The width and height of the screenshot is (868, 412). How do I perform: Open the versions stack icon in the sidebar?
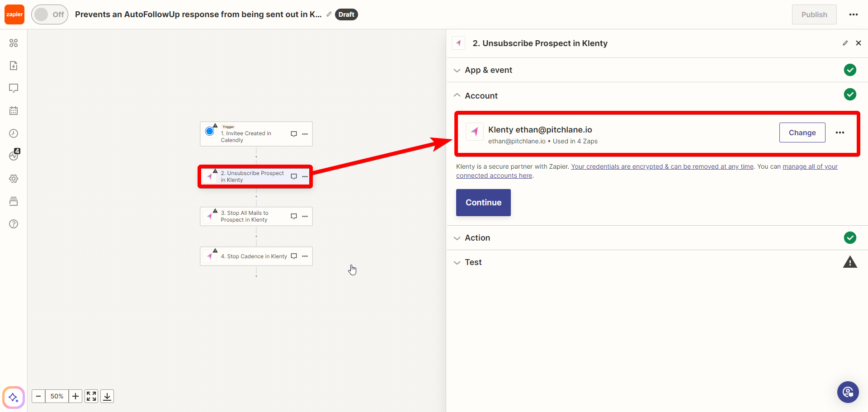[x=14, y=201]
